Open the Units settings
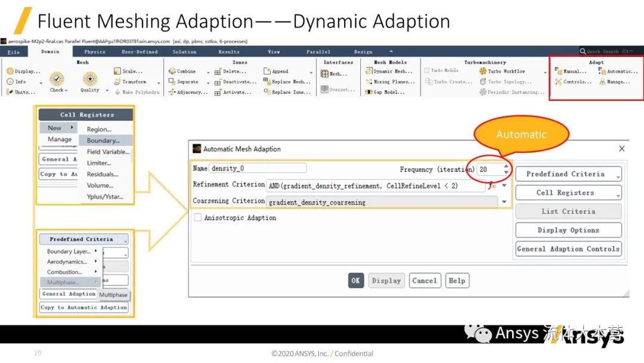The image size is (644, 363). [21, 92]
